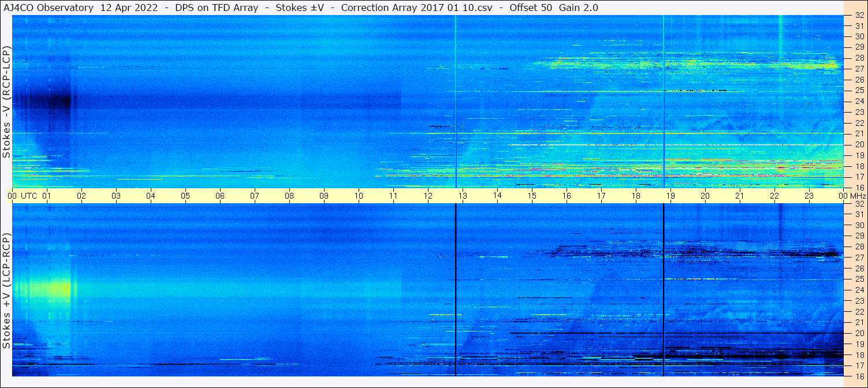Viewport: 868px width, 388px height.
Task: Click the '22' hour tick on time axis
Action: [774, 196]
